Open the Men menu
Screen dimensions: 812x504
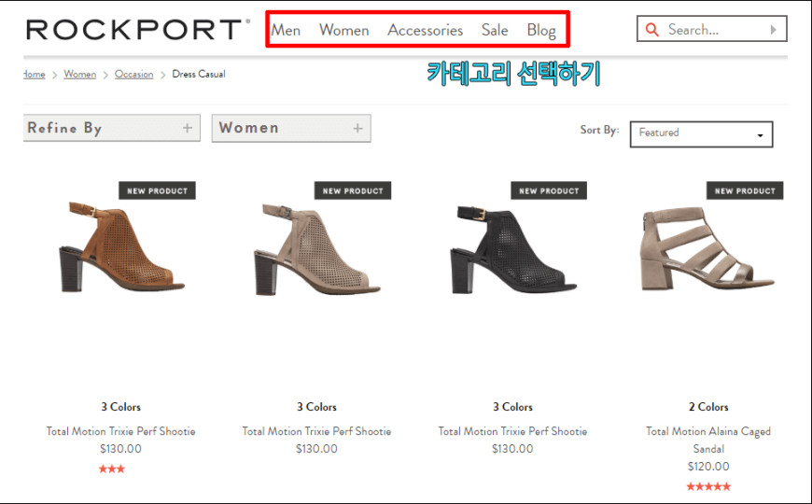click(x=286, y=30)
